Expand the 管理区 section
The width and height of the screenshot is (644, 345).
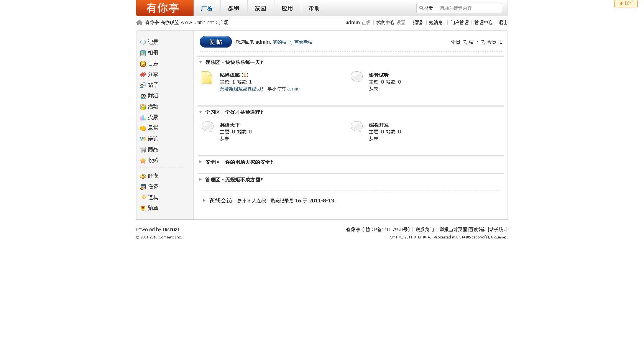point(200,179)
